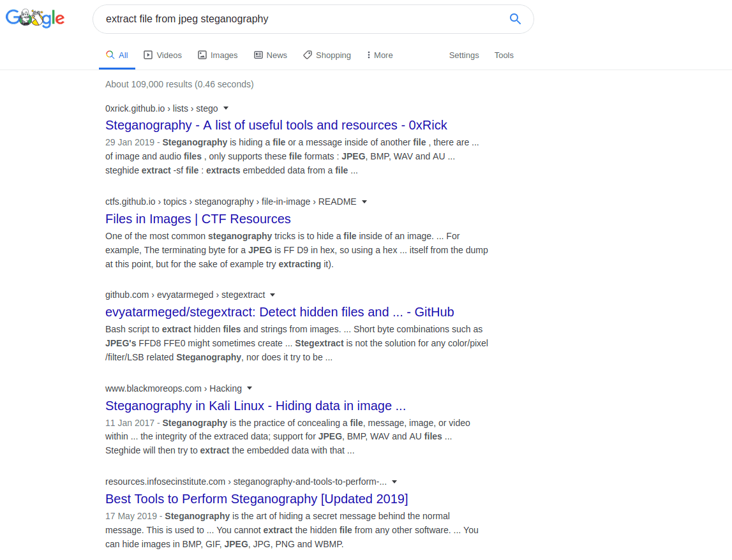Screen dimensions: 732x560
Task: Expand the More search categories menu
Action: (380, 55)
